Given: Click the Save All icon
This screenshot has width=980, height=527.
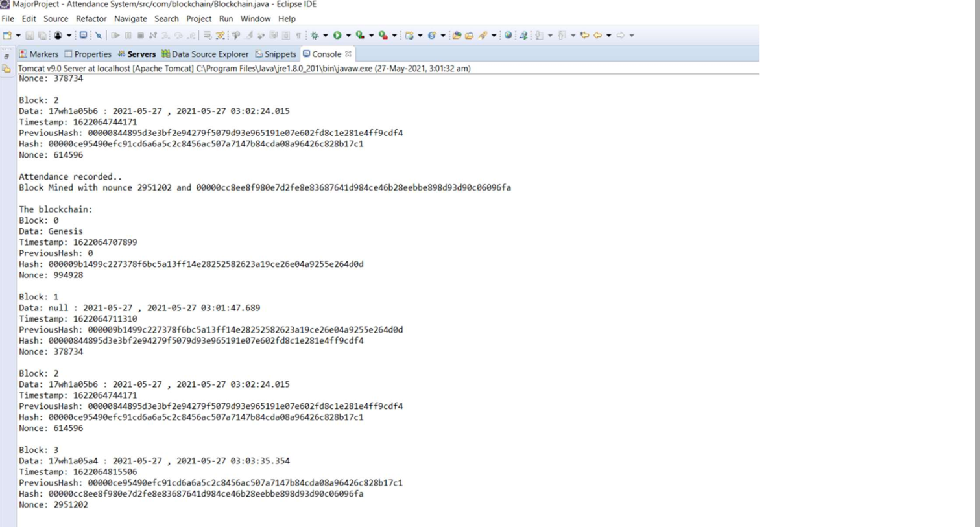Looking at the screenshot, I should click(42, 35).
